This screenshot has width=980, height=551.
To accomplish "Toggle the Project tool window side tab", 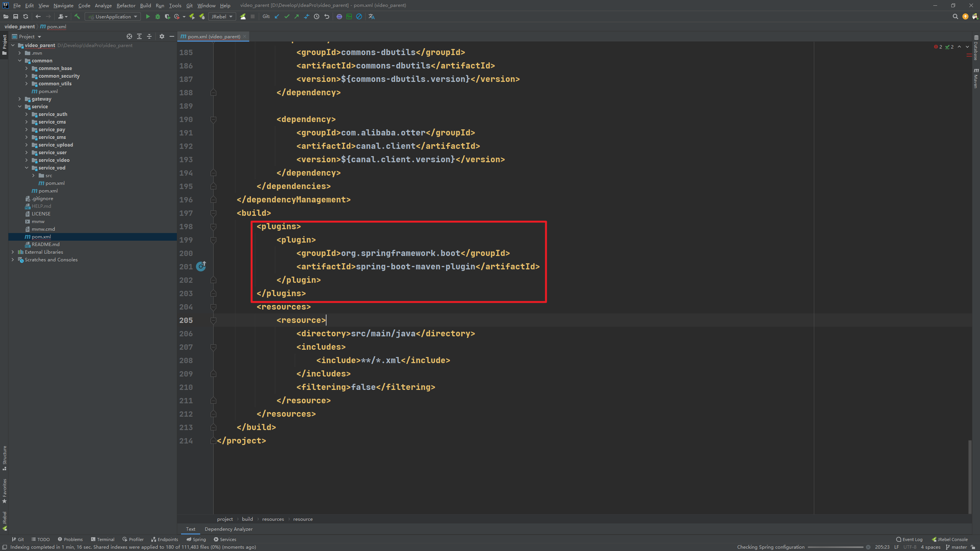I will click(x=4, y=44).
